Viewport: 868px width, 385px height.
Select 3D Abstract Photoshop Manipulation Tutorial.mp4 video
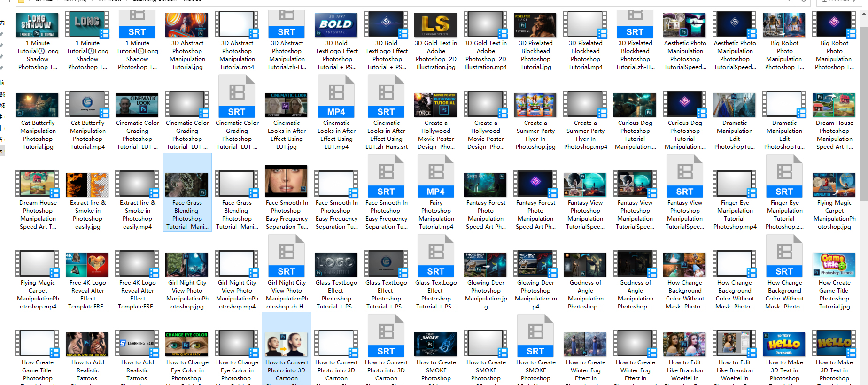(x=237, y=25)
